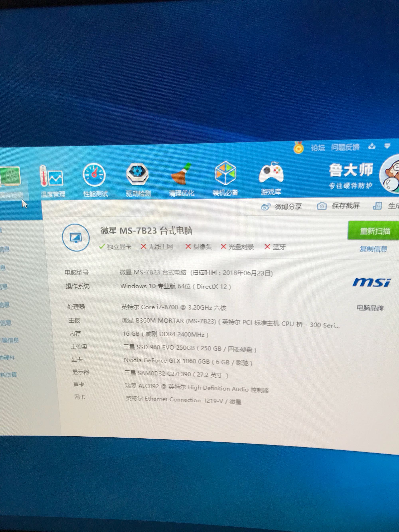This screenshot has height=532, width=399.
Task: Click the desktop computer circle icon
Action: pos(76,238)
